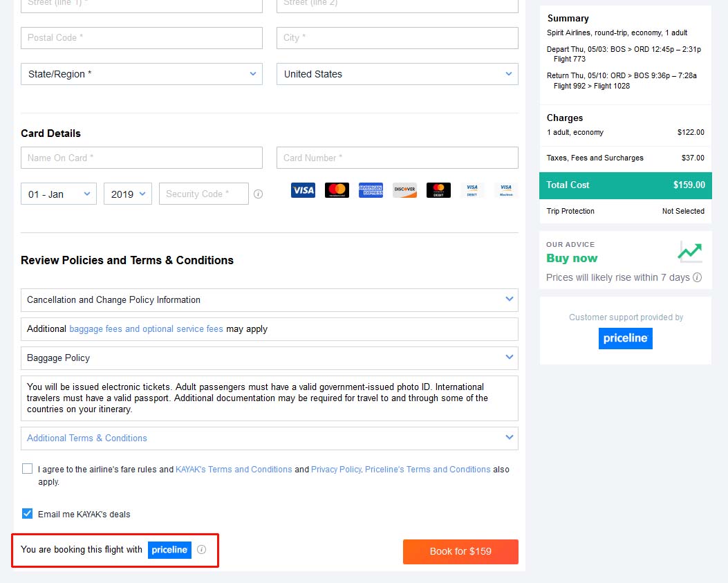Click info icon next to priceline booking badge

pyautogui.click(x=201, y=550)
